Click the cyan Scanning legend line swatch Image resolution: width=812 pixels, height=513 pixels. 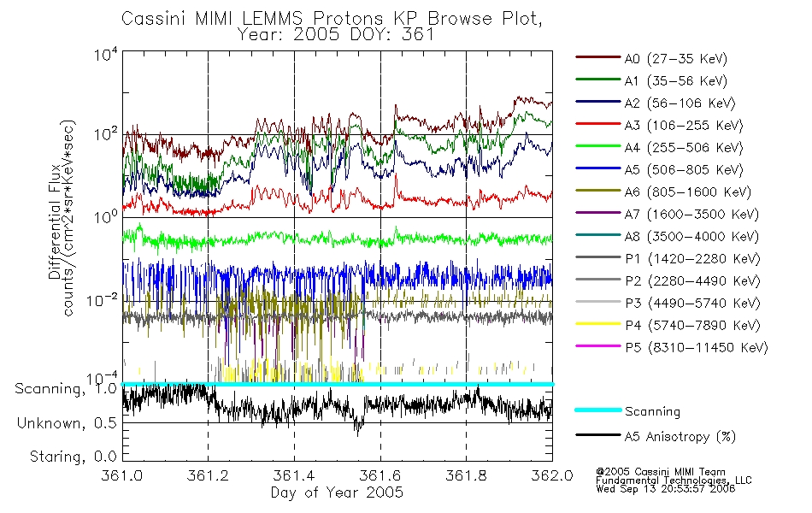point(598,410)
